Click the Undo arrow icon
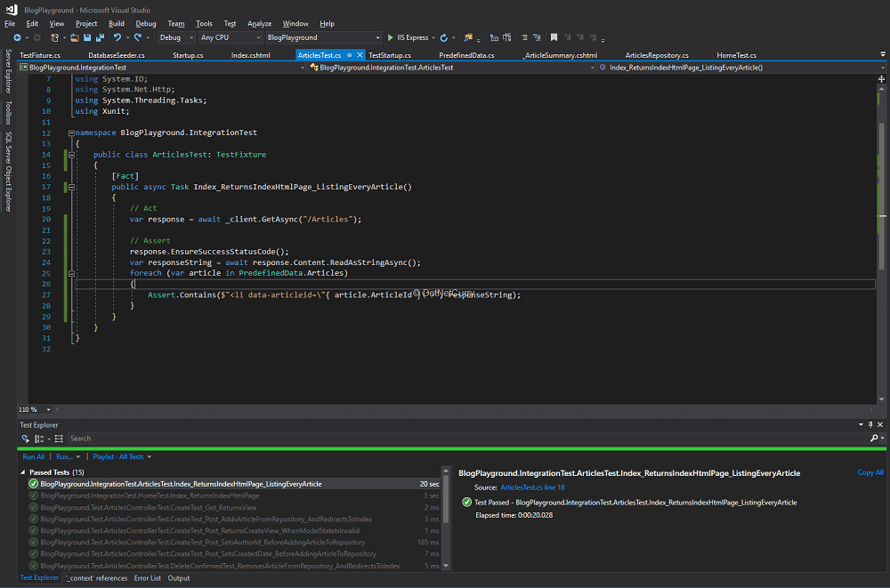This screenshot has width=890, height=588. point(117,37)
